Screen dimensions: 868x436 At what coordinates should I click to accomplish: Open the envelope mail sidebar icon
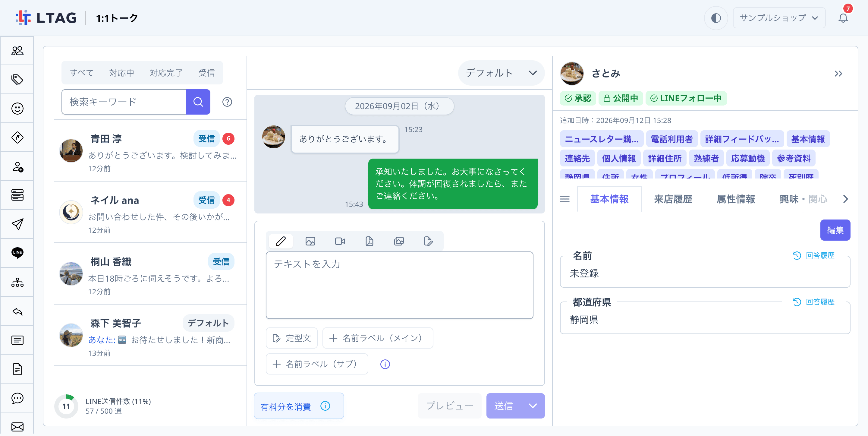click(x=17, y=427)
